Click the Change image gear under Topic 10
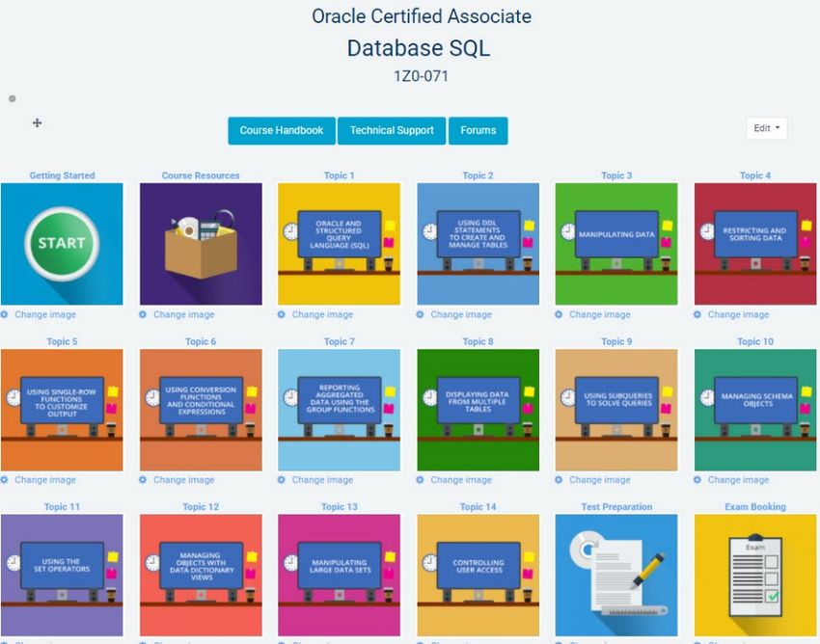The image size is (820, 644). tap(697, 480)
